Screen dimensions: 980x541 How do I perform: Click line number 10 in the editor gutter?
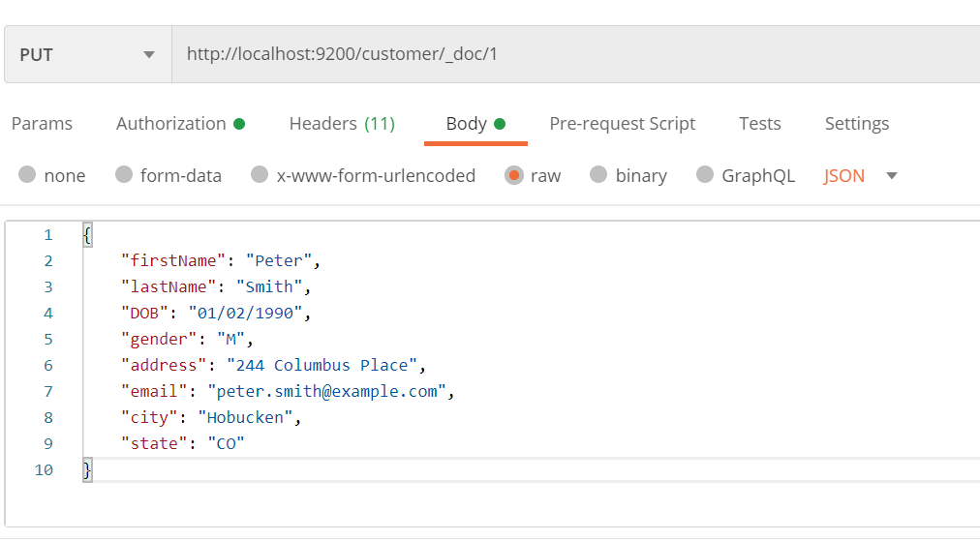[44, 469]
